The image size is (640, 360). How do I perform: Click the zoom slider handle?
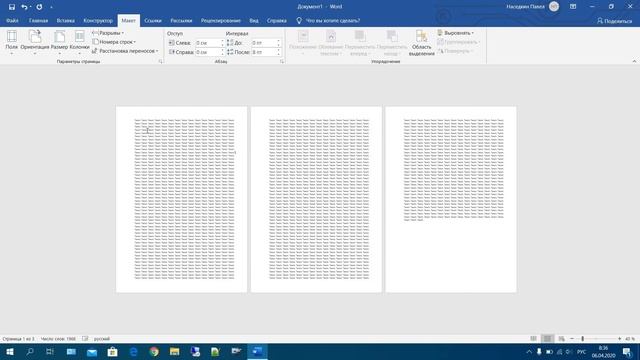tap(582, 339)
